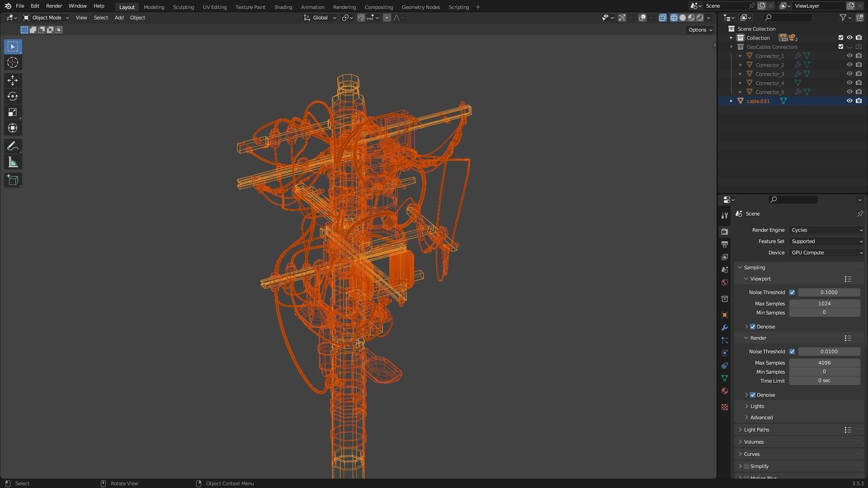The width and height of the screenshot is (868, 488).
Task: Select the Move tool
Action: 13,80
